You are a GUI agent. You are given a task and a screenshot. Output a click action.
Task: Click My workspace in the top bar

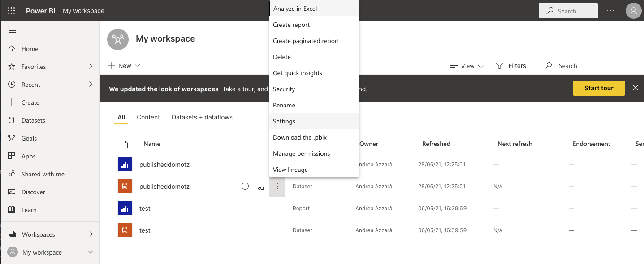click(x=83, y=11)
